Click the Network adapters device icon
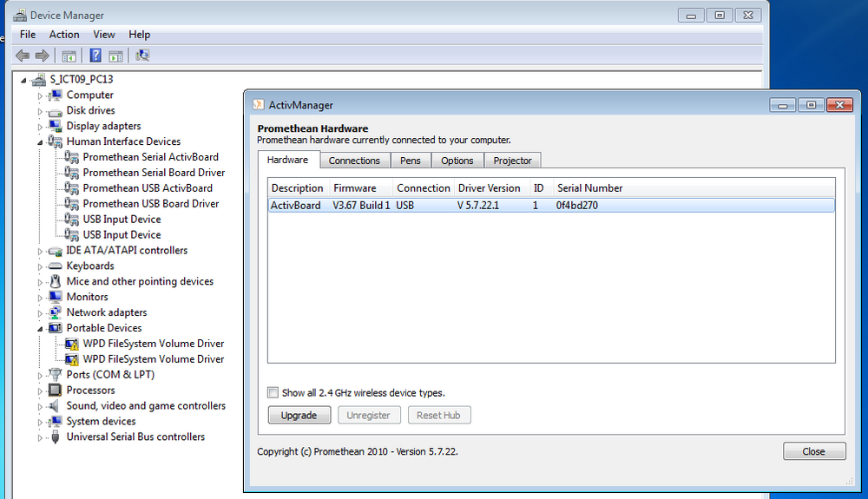Image resolution: width=868 pixels, height=499 pixels. click(x=55, y=312)
